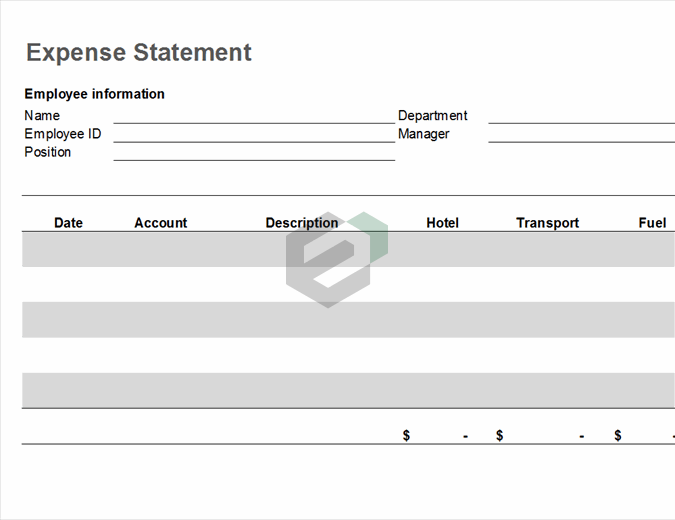675x520 pixels.
Task: Click the Name input line
Action: point(254,116)
